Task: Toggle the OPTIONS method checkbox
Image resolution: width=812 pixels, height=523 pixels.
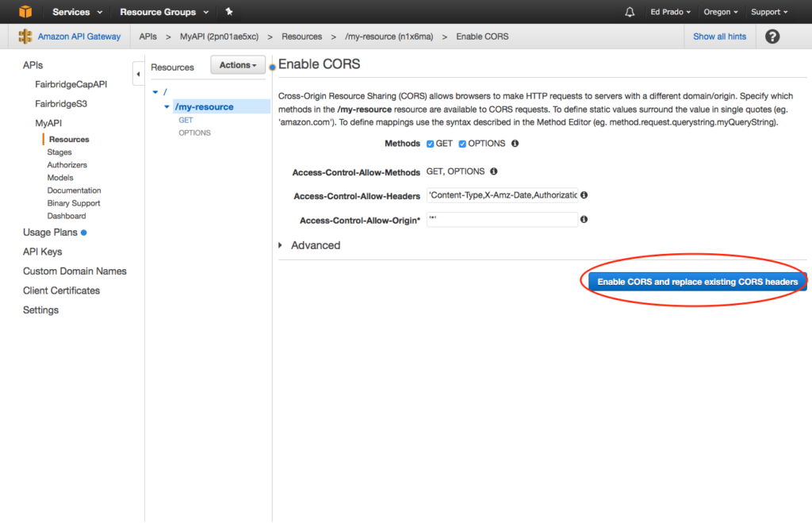Action: [x=462, y=144]
